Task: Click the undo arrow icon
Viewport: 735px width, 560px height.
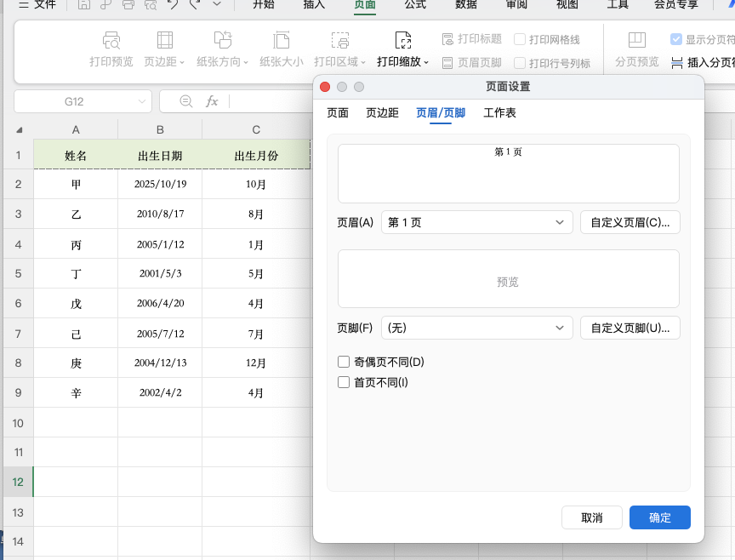Action: click(173, 5)
